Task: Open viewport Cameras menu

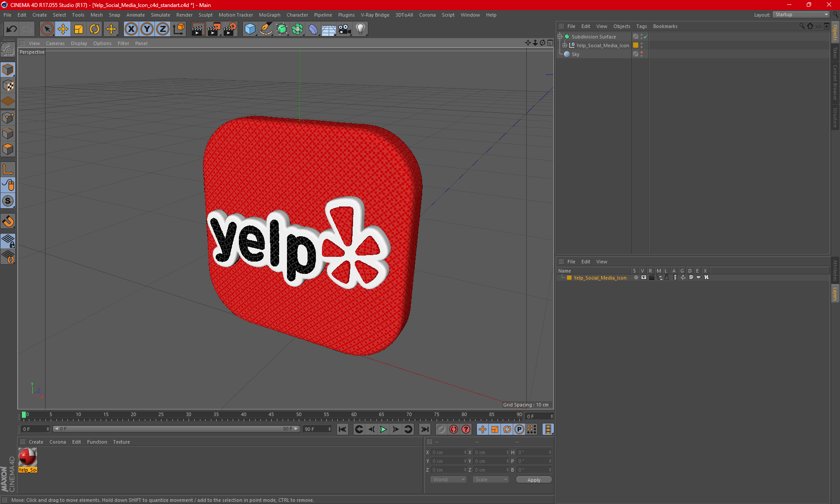Action: (x=55, y=43)
